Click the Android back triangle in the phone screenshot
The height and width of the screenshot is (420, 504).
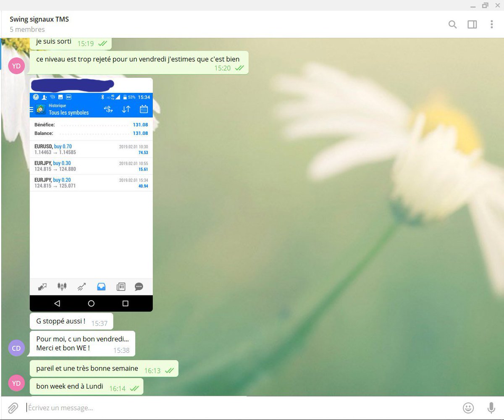(57, 303)
